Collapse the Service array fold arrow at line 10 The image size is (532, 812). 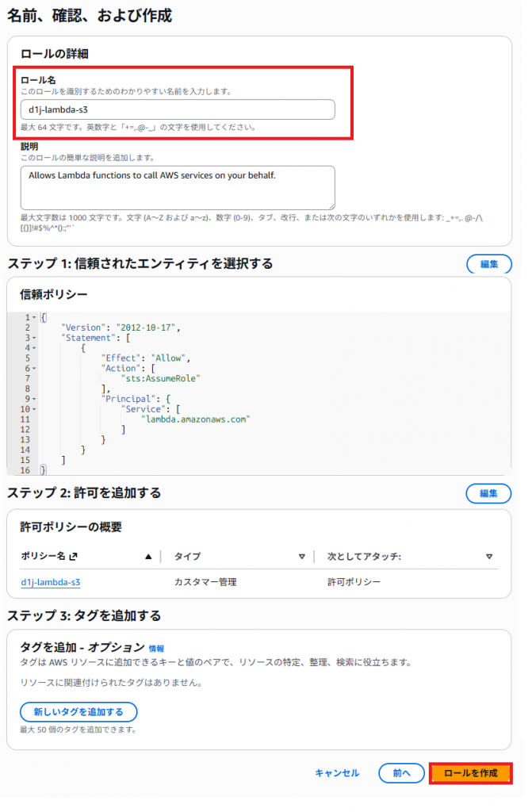[35, 409]
